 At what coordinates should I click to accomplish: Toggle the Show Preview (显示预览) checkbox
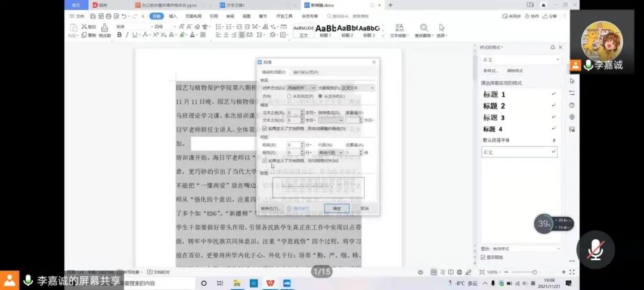click(x=483, y=257)
